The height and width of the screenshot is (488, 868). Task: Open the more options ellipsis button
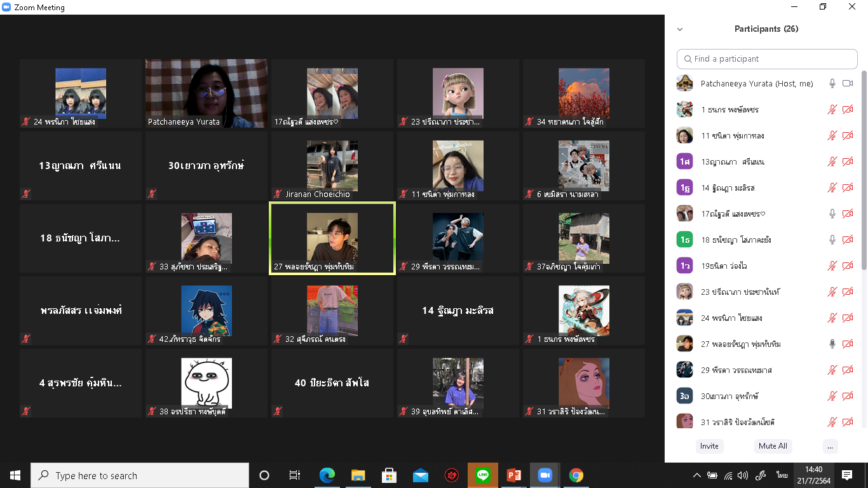coord(829,446)
